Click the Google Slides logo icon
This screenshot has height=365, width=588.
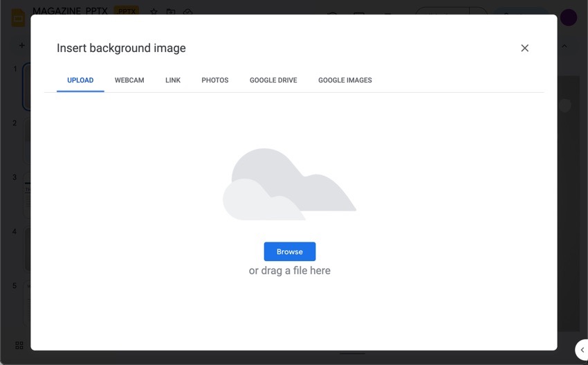pyautogui.click(x=17, y=18)
